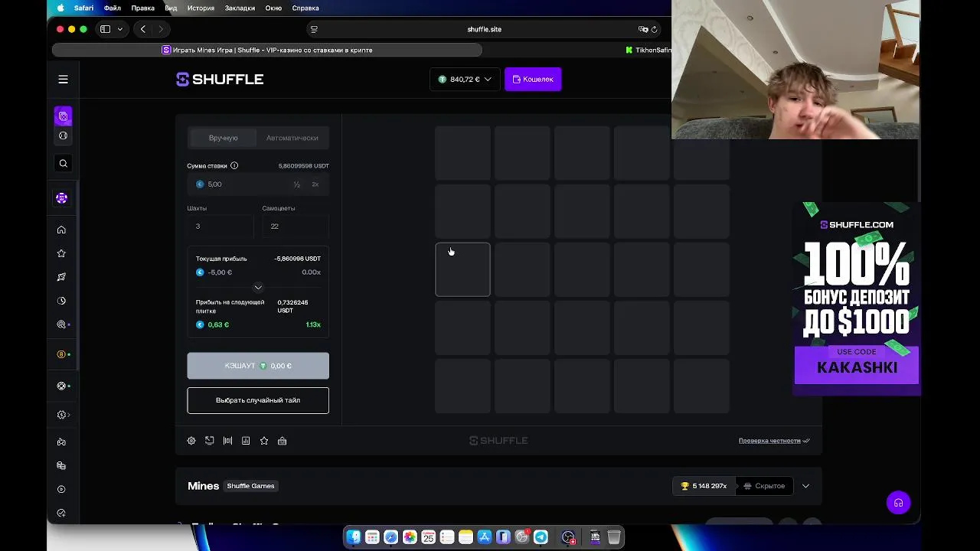Open the Правка menu
The height and width of the screenshot is (551, 980).
(x=143, y=8)
